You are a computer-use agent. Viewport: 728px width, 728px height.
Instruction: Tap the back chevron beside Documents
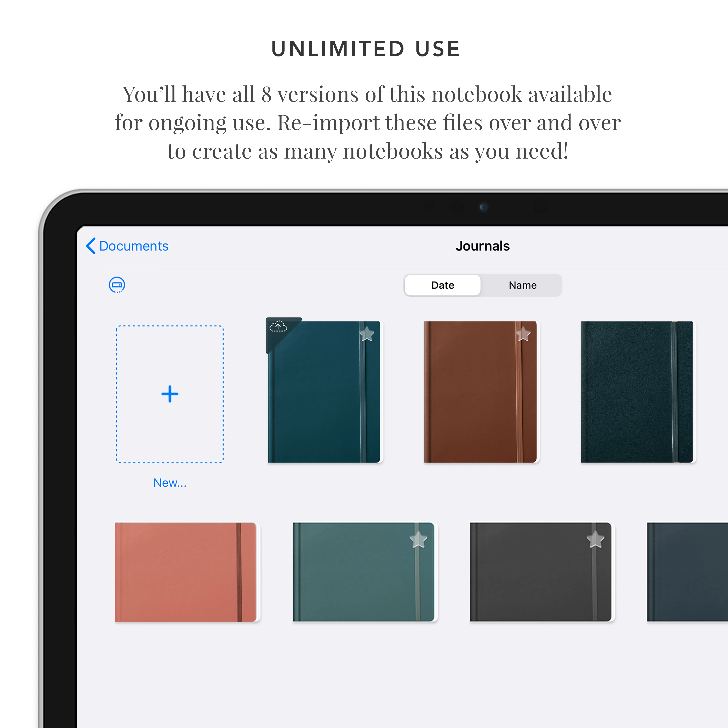point(90,246)
